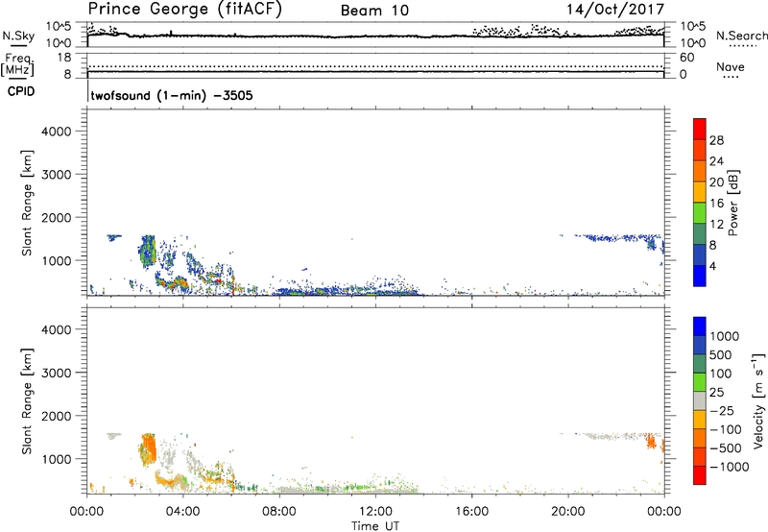Viewport: 768px width, 532px height.
Task: Click the 'Velocity [m s-1]' color bar label
Action: coord(758,400)
